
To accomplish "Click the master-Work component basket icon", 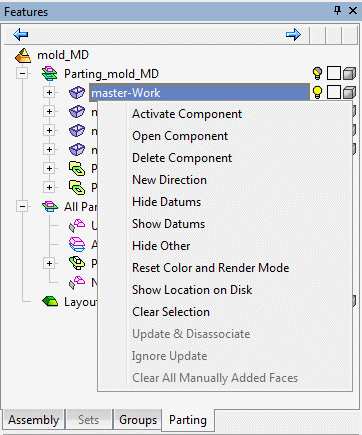I will click(x=77, y=93).
